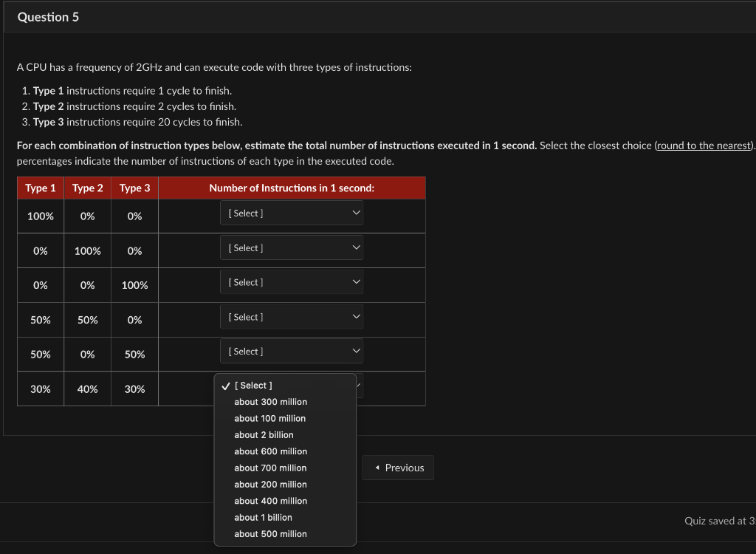This screenshot has width=756, height=554.
Task: Choose 'about 400 million' option
Action: click(x=285, y=501)
